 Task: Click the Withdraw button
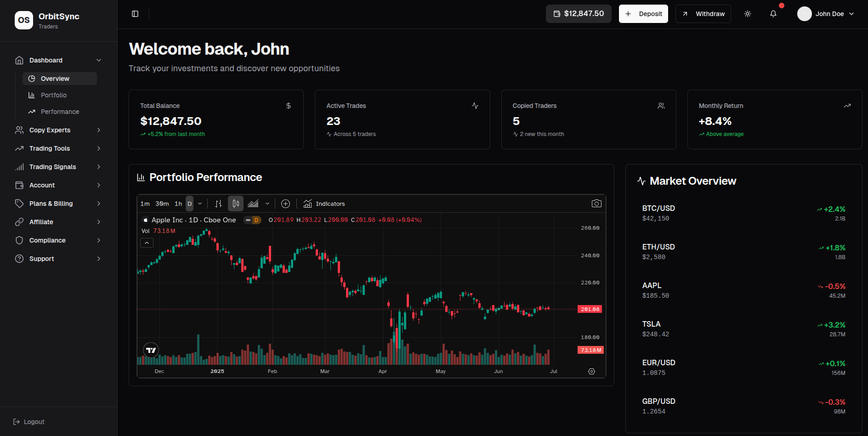(703, 13)
